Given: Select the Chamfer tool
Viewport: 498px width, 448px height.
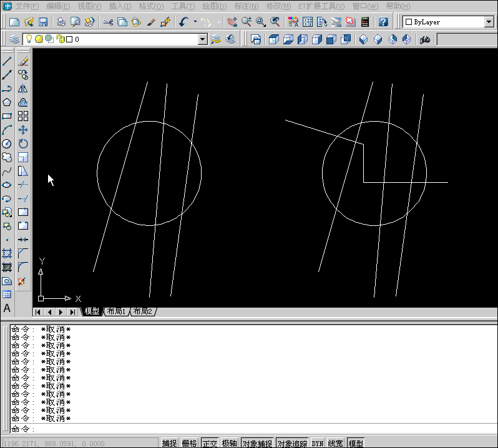Looking at the screenshot, I should coord(23,253).
